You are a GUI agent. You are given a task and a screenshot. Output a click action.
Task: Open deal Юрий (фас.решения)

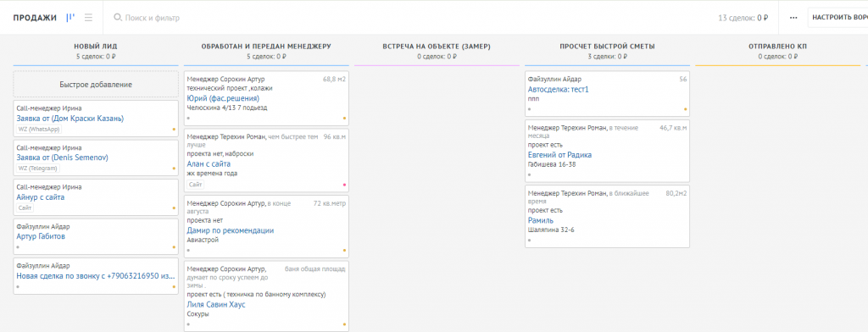[223, 98]
